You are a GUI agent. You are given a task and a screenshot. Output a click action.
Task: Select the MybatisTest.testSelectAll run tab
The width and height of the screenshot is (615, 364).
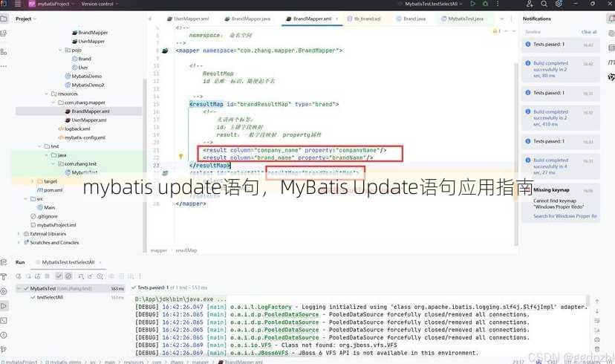[x=68, y=262]
